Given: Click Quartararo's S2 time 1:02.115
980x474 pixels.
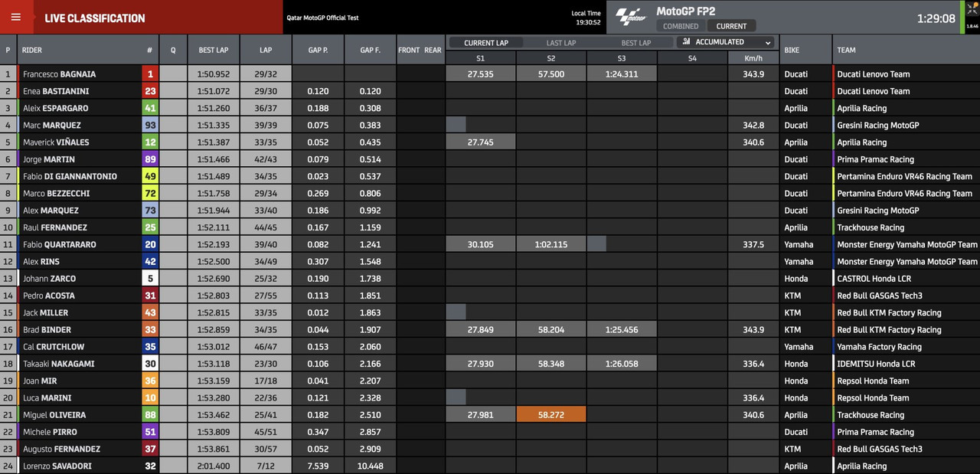Looking at the screenshot, I should tap(551, 244).
